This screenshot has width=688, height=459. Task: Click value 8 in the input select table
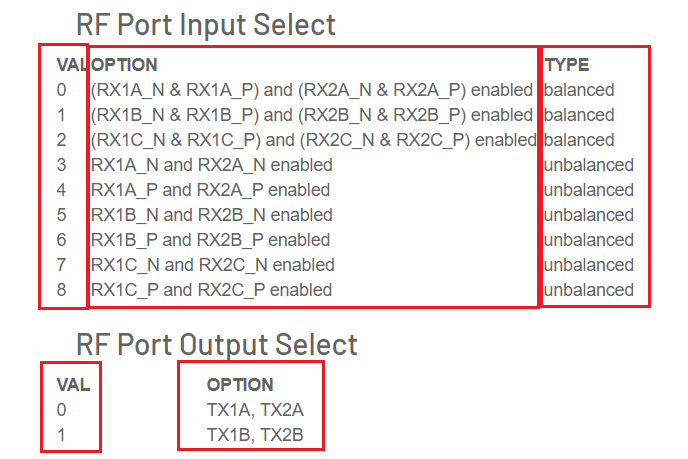pos(62,290)
